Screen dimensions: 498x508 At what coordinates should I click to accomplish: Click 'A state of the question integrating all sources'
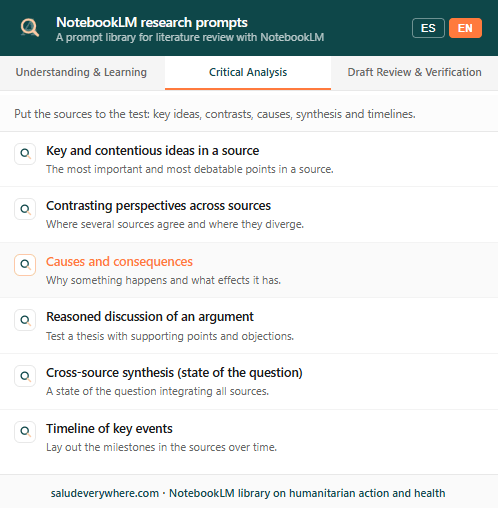(157, 391)
